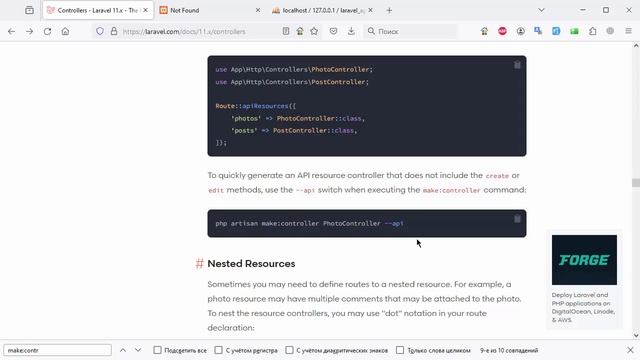
Task: Toggle reader view in address bar
Action: point(286,31)
